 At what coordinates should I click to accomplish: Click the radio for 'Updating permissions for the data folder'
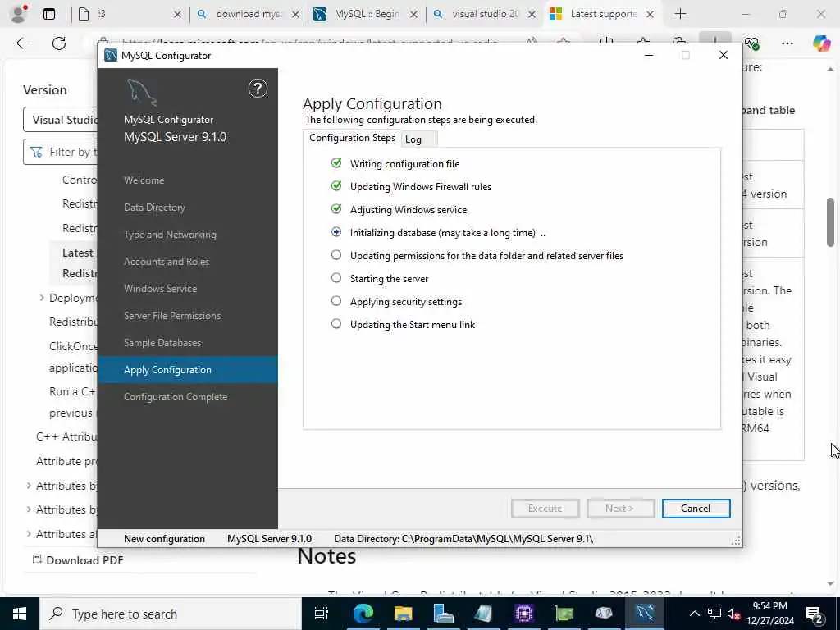(x=336, y=255)
